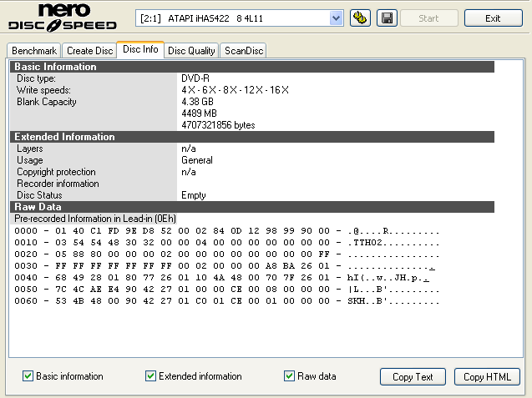Screen dimensions: 532x398
Task: Click the options/settings tools icon
Action: click(x=360, y=18)
